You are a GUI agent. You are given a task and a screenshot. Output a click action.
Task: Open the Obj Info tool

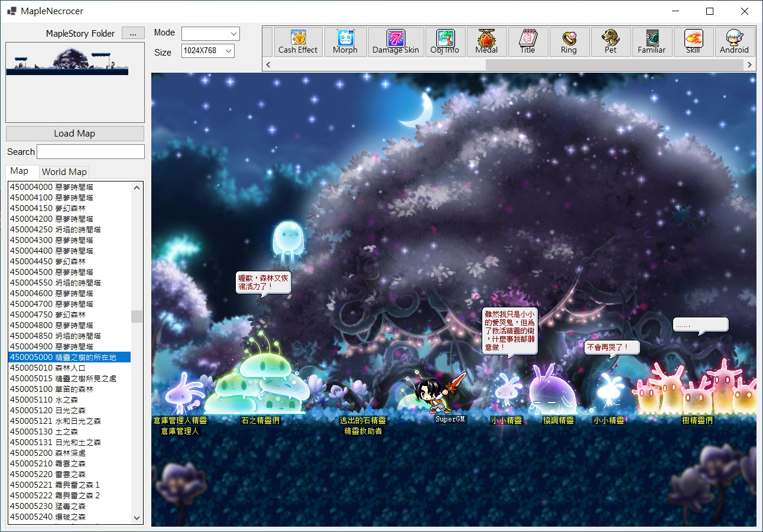click(x=444, y=42)
